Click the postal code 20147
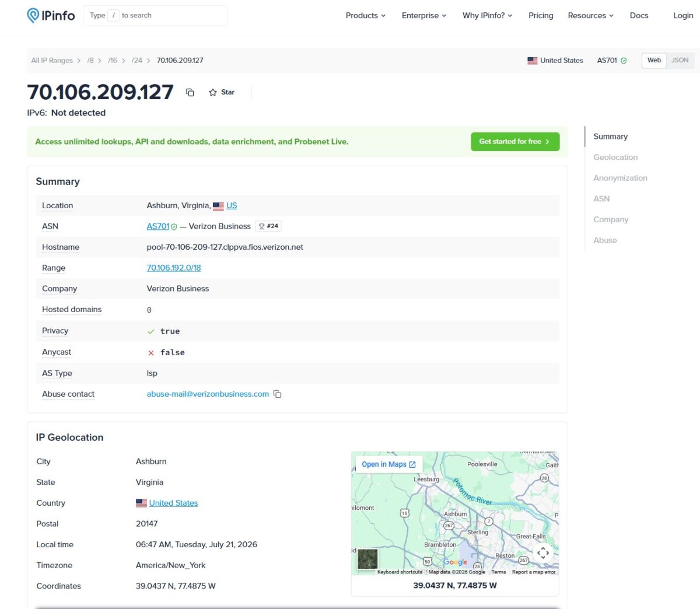Screen dimensions: 700x609 point(146,524)
